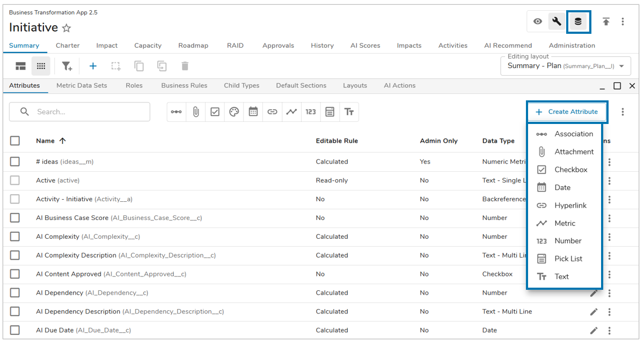Filter attributes by hyperlink type icon
Image resolution: width=644 pixels, height=344 pixels.
coord(272,112)
